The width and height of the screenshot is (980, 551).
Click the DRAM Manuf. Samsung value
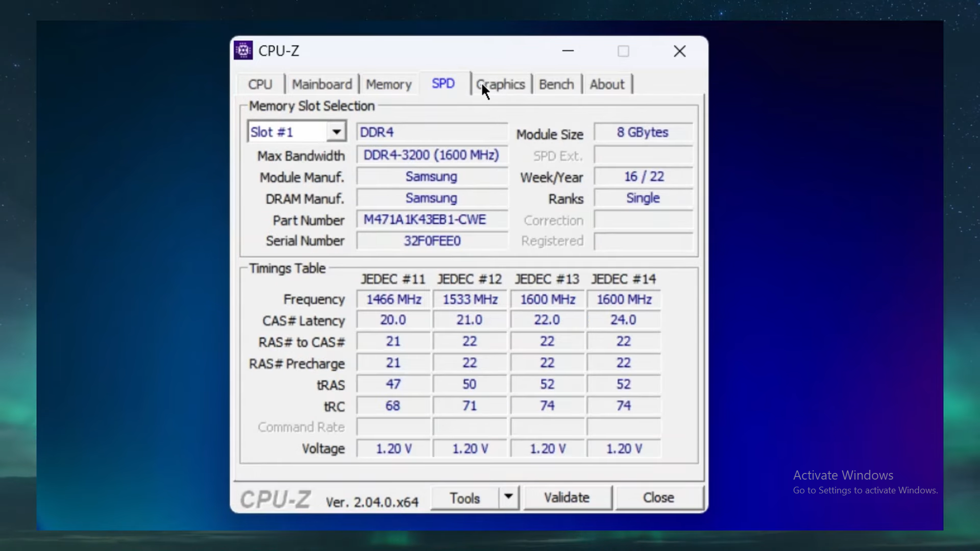coord(432,198)
